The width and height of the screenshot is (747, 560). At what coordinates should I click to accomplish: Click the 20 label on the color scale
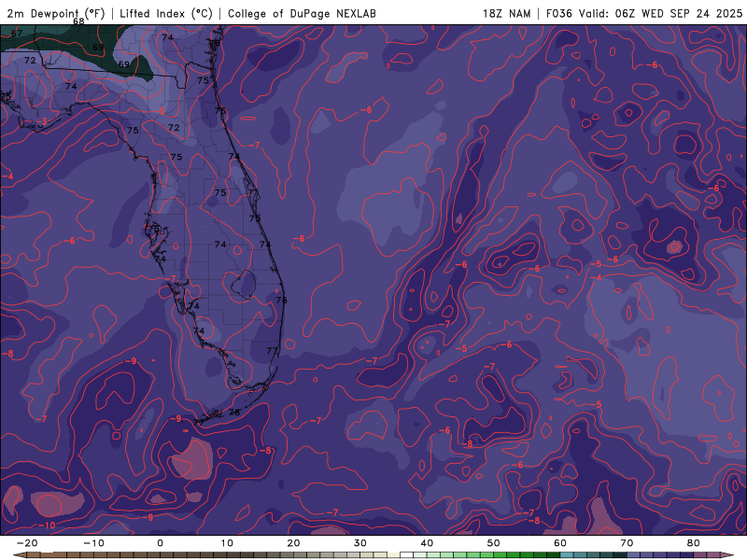[293, 543]
